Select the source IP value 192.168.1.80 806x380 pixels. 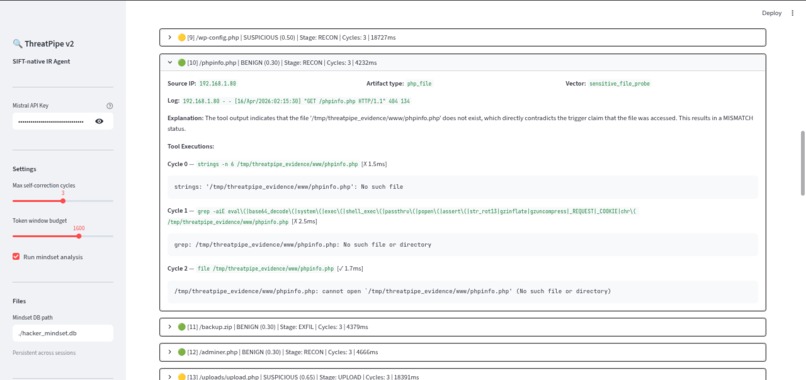pos(217,83)
